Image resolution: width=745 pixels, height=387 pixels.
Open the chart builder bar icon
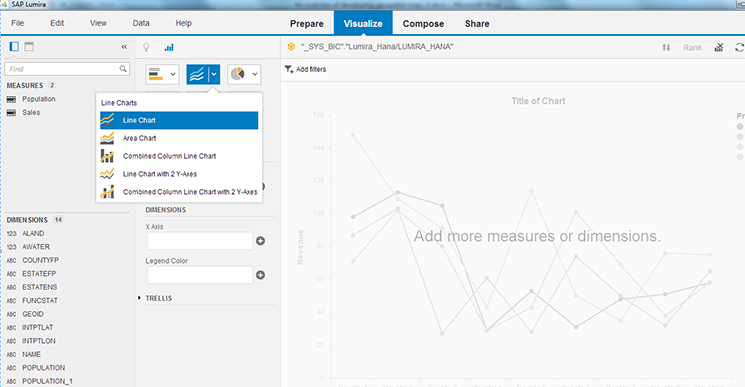tap(169, 47)
